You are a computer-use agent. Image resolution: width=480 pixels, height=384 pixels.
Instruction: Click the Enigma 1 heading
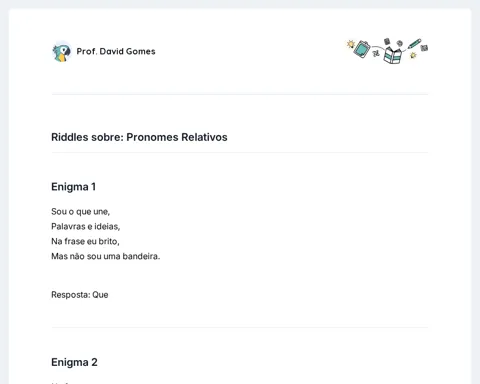74,187
